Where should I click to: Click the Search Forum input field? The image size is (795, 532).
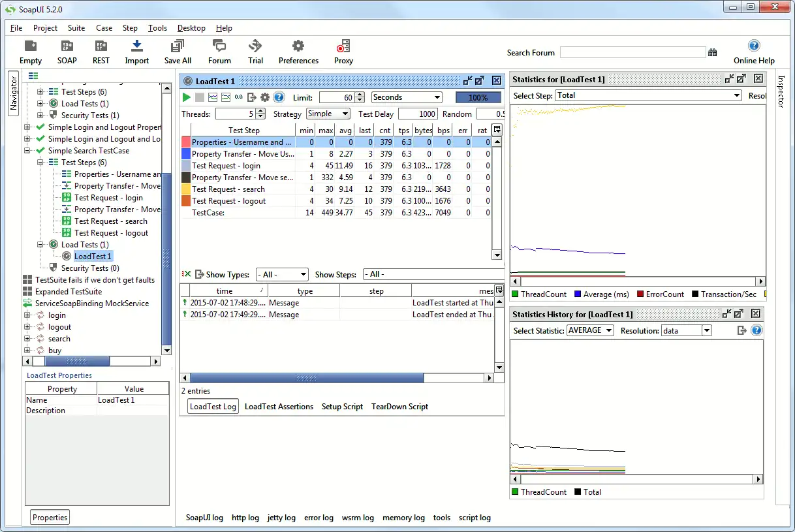632,52
